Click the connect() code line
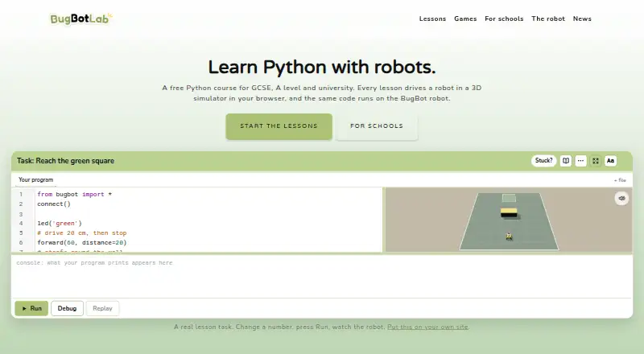The image size is (644, 354). click(x=54, y=204)
